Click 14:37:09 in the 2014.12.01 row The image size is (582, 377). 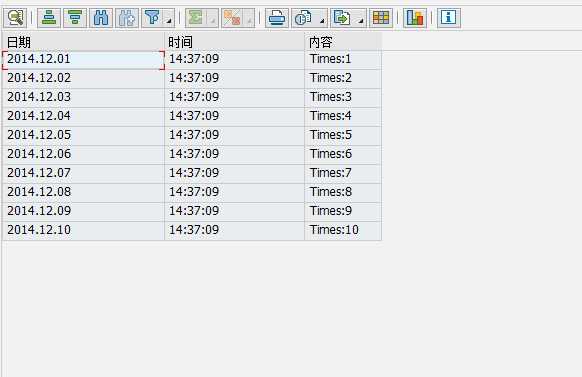tap(235, 60)
